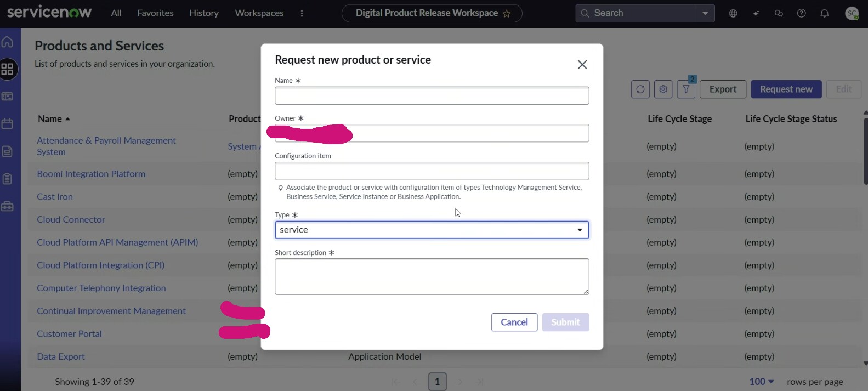This screenshot has width=868, height=391.
Task: Focus the Owner field in the dialog
Action: [x=432, y=133]
